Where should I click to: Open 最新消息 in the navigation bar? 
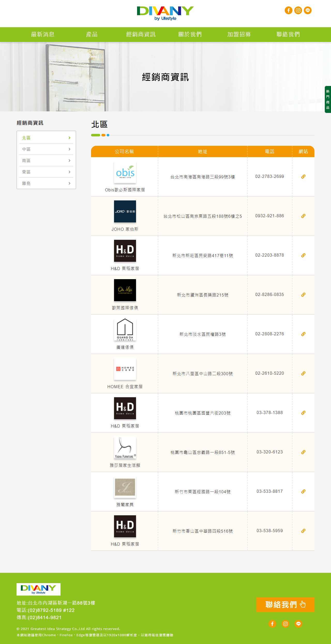tap(43, 34)
